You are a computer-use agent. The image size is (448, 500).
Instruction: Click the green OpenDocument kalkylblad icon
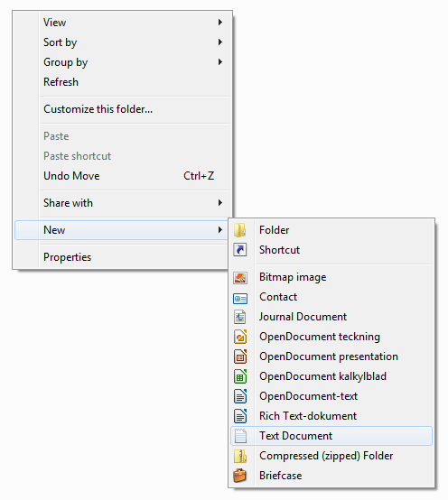(240, 376)
